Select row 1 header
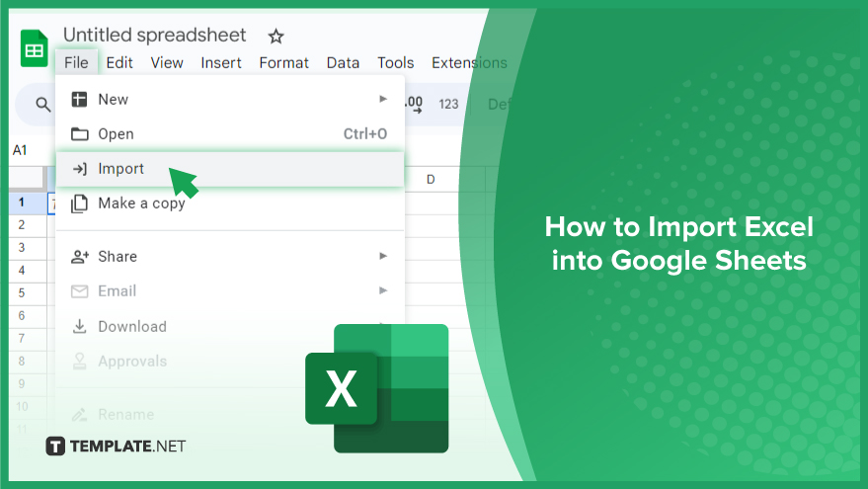This screenshot has width=868, height=489. point(22,203)
